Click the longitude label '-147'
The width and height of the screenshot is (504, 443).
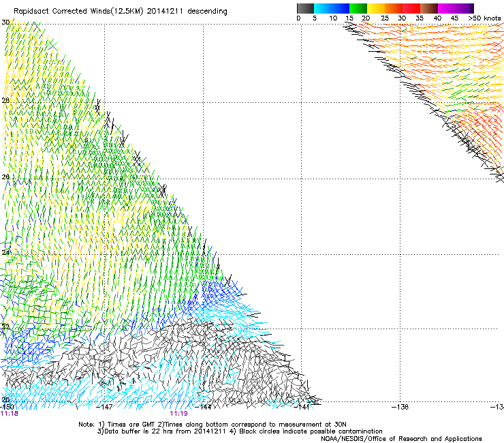click(x=105, y=407)
